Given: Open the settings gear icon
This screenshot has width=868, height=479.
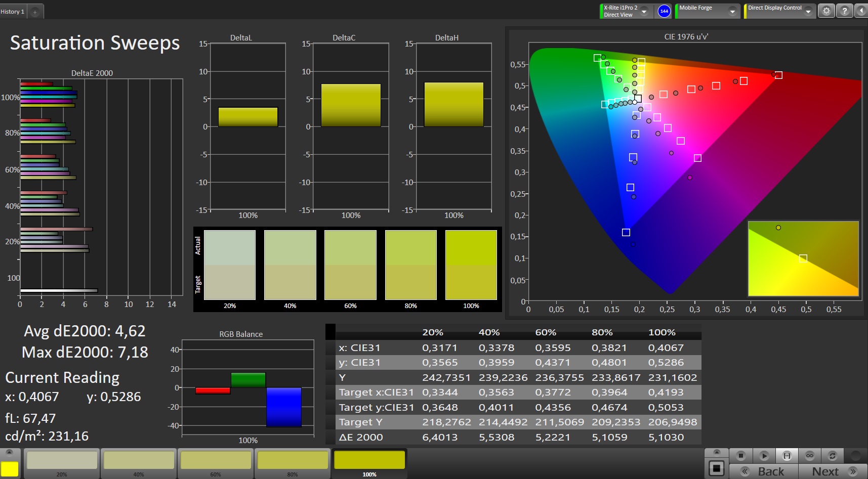Looking at the screenshot, I should 826,11.
